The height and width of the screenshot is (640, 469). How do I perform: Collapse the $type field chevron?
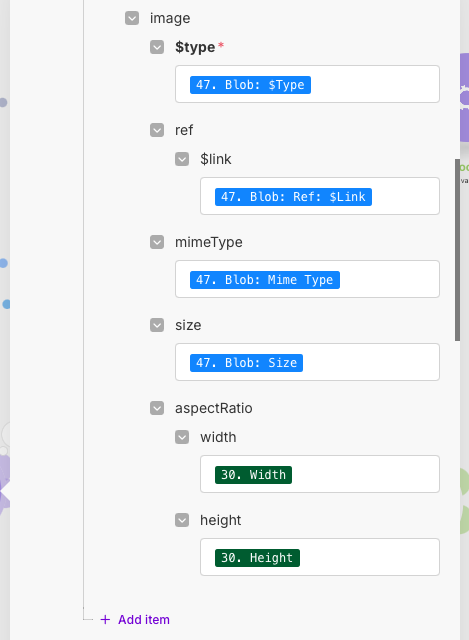click(x=157, y=47)
